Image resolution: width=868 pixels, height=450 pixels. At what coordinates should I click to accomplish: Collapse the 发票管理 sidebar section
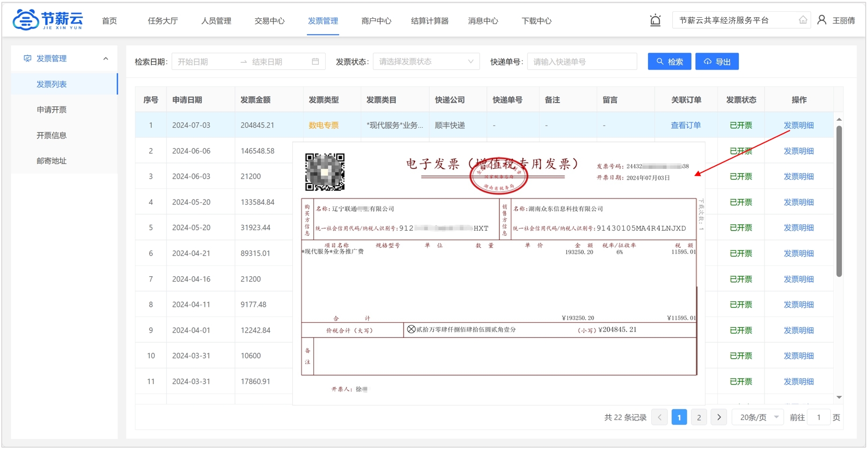tap(106, 58)
